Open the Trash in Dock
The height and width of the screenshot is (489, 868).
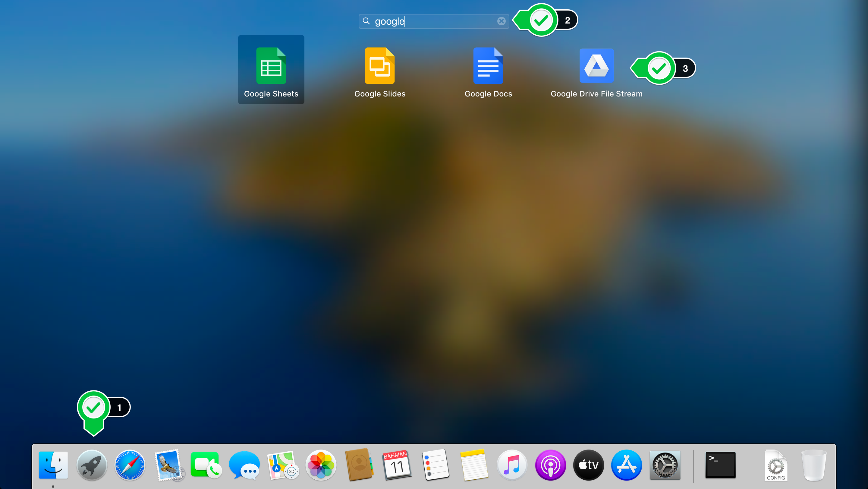tap(813, 465)
